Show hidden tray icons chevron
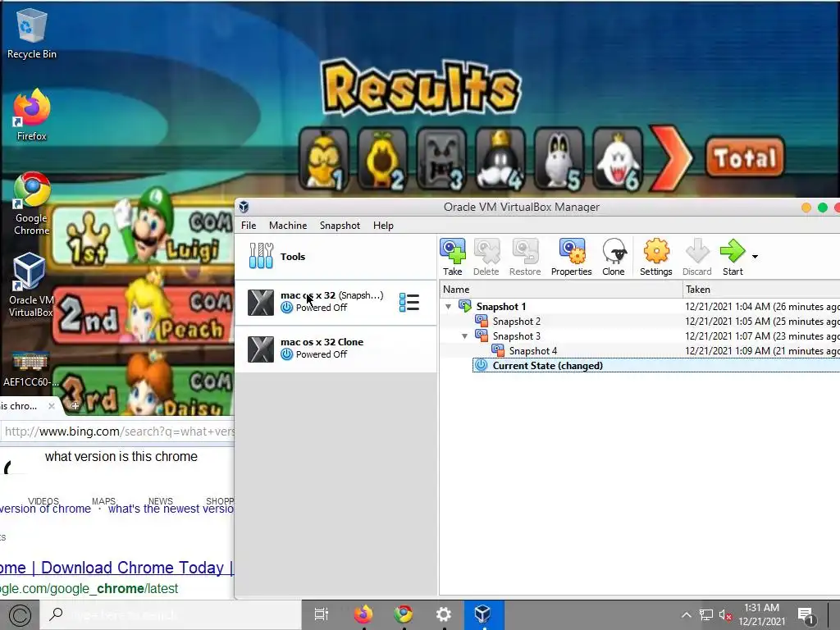 tap(686, 615)
